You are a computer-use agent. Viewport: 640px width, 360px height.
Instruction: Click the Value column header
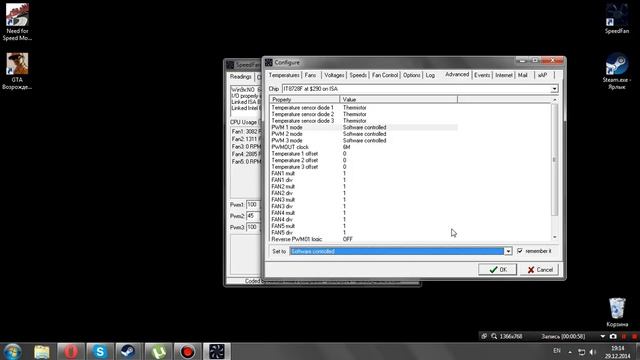398,99
